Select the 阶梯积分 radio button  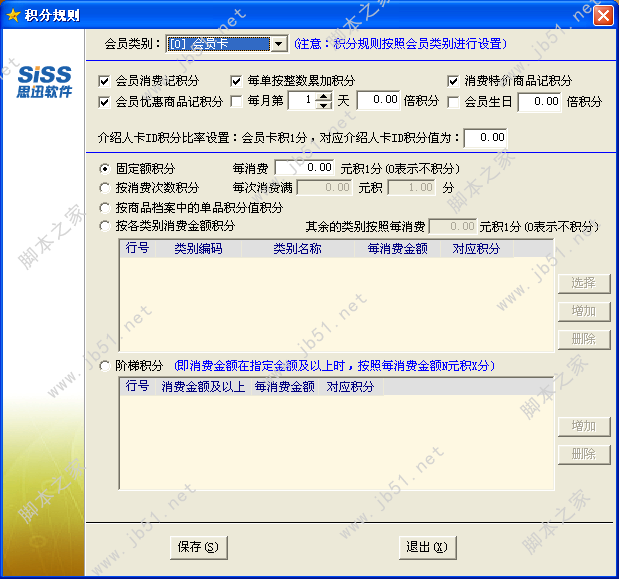[104, 366]
